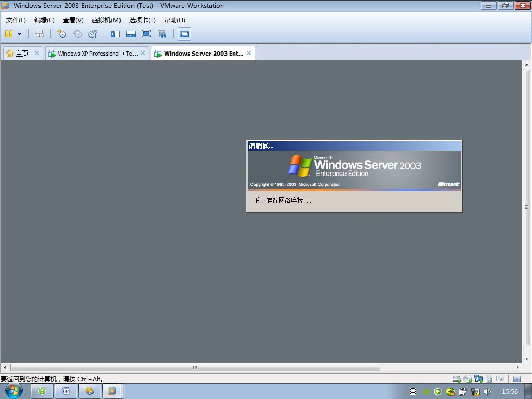Open the Windows Start button

tap(14, 391)
